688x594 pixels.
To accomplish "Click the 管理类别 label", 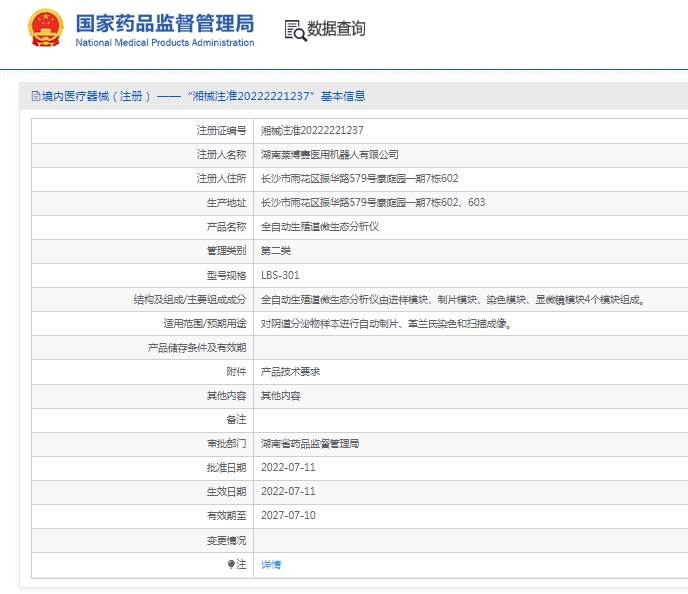I will [226, 251].
